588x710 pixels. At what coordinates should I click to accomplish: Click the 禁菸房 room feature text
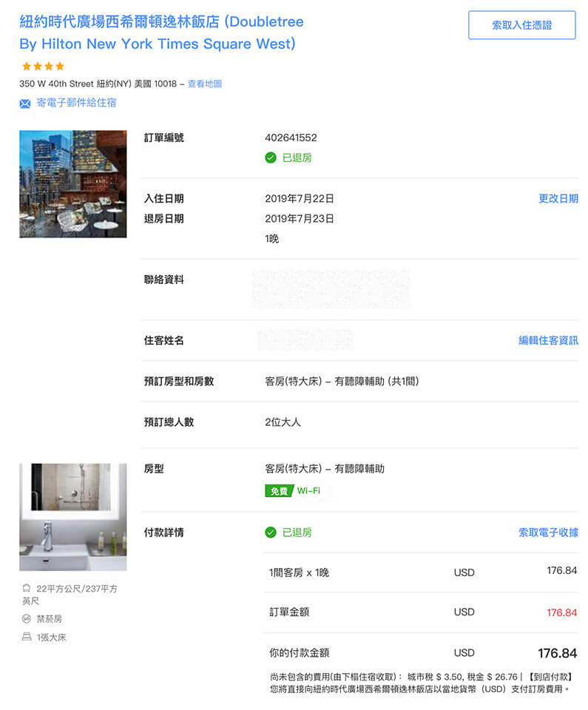click(49, 619)
